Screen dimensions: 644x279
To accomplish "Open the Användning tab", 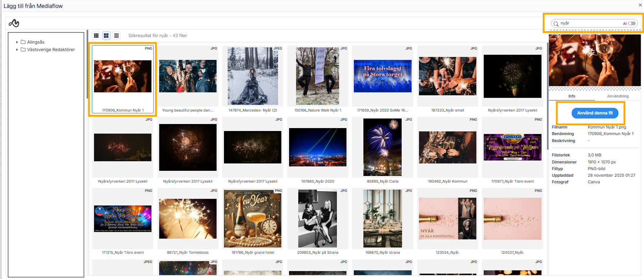I will point(618,96).
